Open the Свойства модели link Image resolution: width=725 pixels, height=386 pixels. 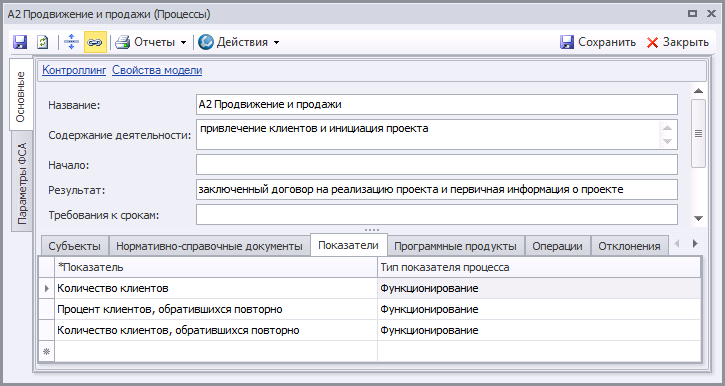pyautogui.click(x=157, y=70)
